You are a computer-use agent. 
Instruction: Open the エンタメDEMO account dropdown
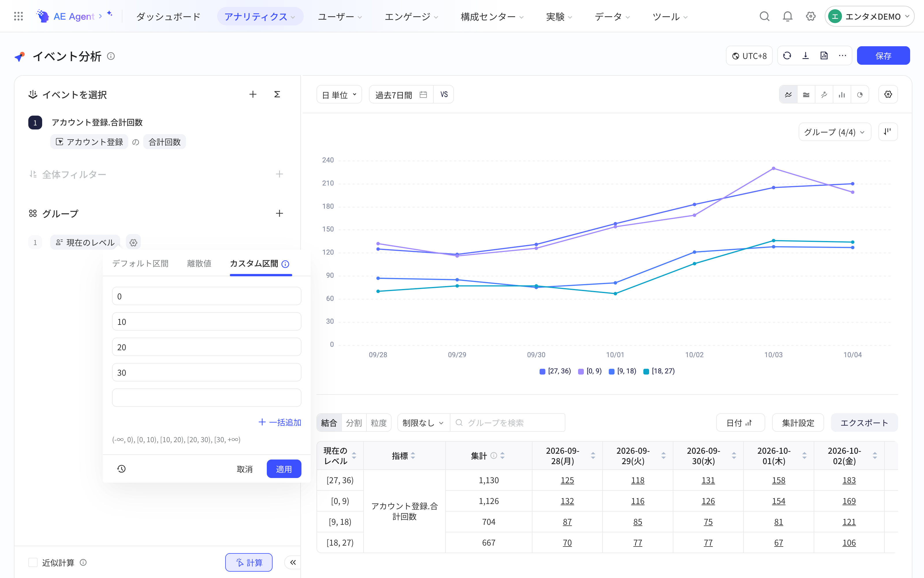coord(869,16)
